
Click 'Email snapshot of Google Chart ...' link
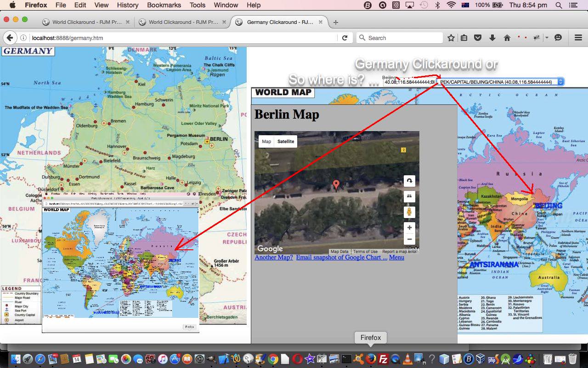(341, 257)
